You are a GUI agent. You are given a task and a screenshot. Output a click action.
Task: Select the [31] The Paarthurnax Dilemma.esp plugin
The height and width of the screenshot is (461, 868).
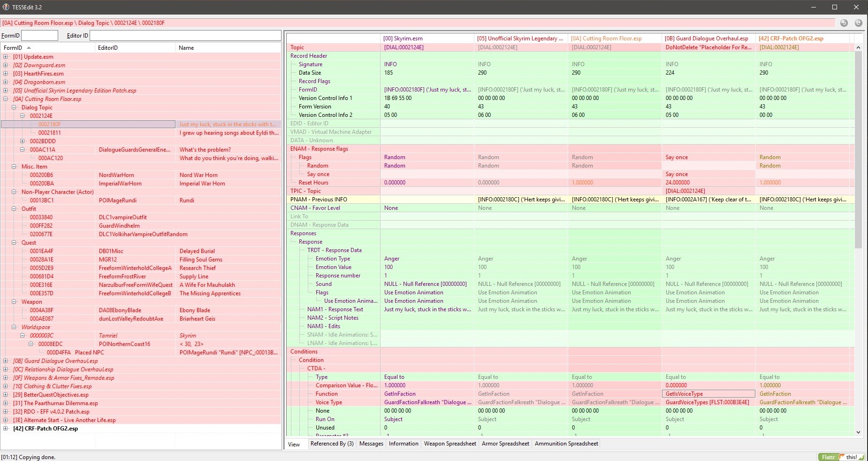coord(141,403)
